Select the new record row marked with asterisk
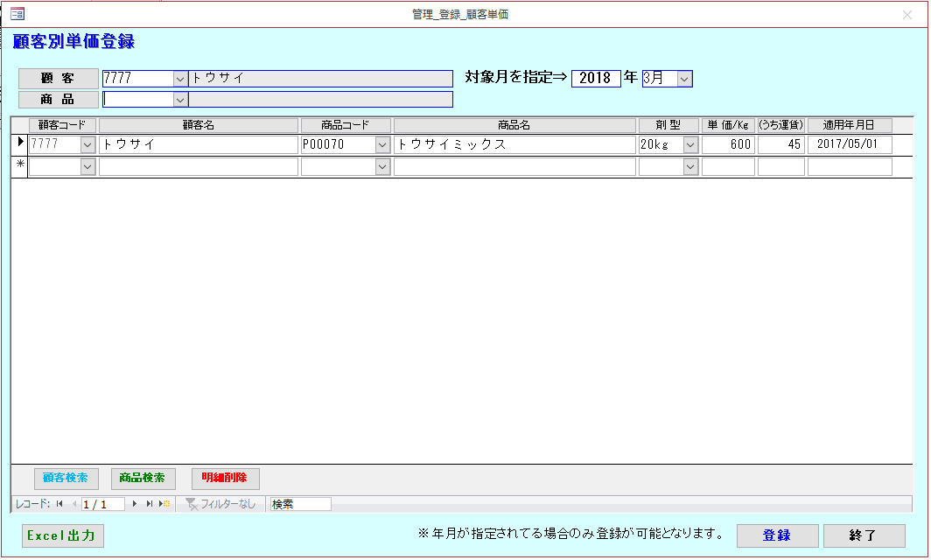The height and width of the screenshot is (560, 931). click(20, 165)
